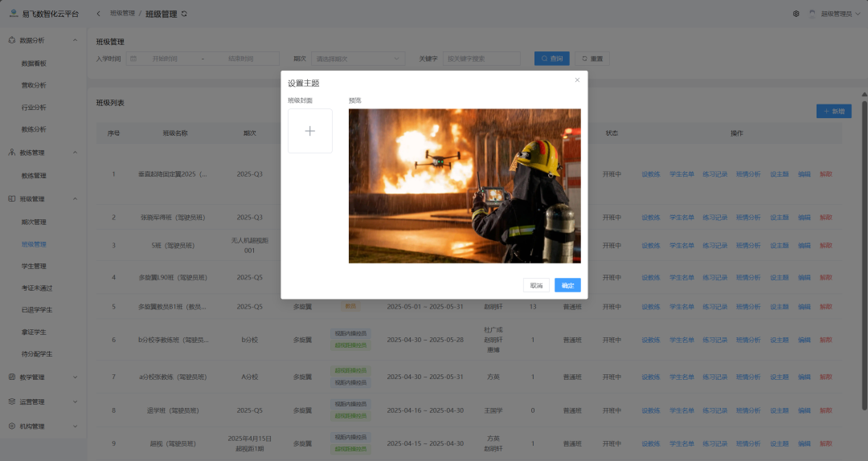Viewport: 868px width, 461px height.
Task: Open the settings gear icon in header
Action: pos(796,14)
